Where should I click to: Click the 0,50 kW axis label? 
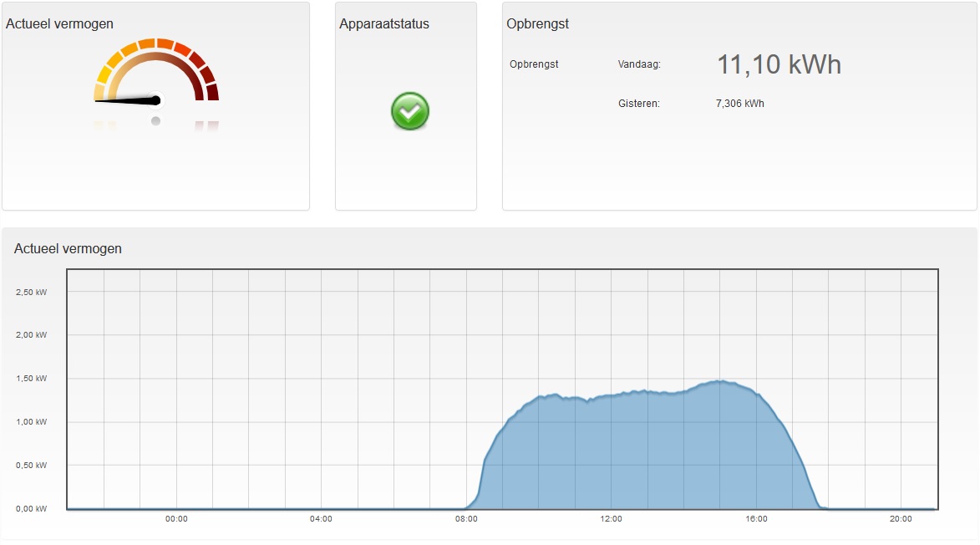pyautogui.click(x=31, y=465)
